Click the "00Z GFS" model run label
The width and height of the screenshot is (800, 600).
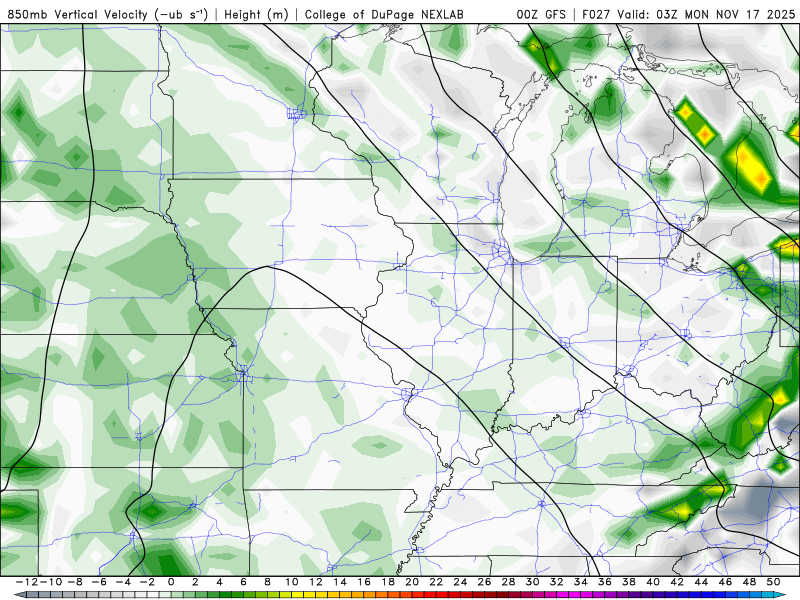pyautogui.click(x=541, y=14)
